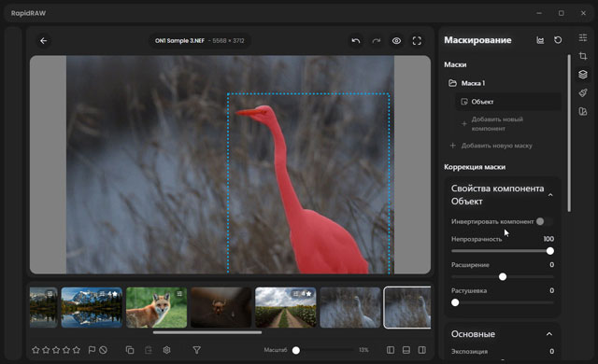Collapse the Свойства компонента Объект section
The image size is (598, 364).
point(550,195)
